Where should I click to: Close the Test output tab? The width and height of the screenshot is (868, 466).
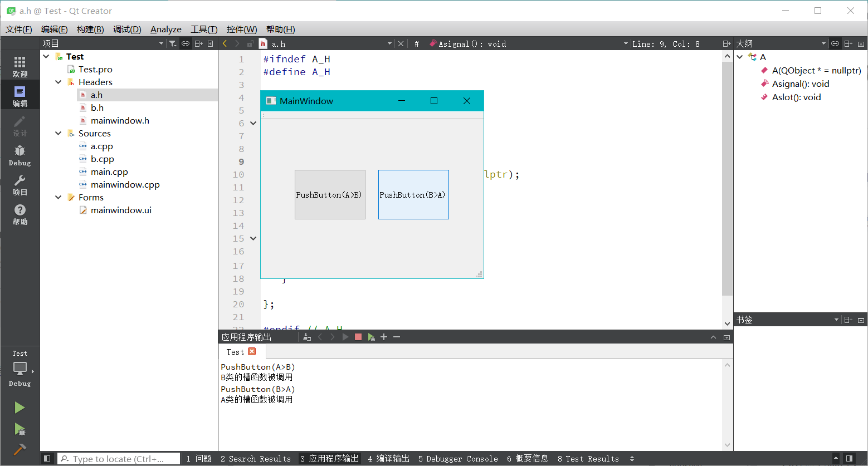252,351
